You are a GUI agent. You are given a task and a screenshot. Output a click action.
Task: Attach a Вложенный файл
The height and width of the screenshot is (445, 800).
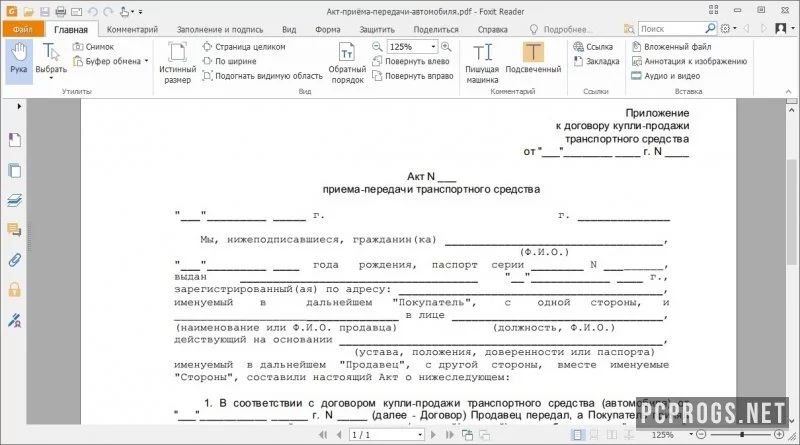pyautogui.click(x=671, y=46)
